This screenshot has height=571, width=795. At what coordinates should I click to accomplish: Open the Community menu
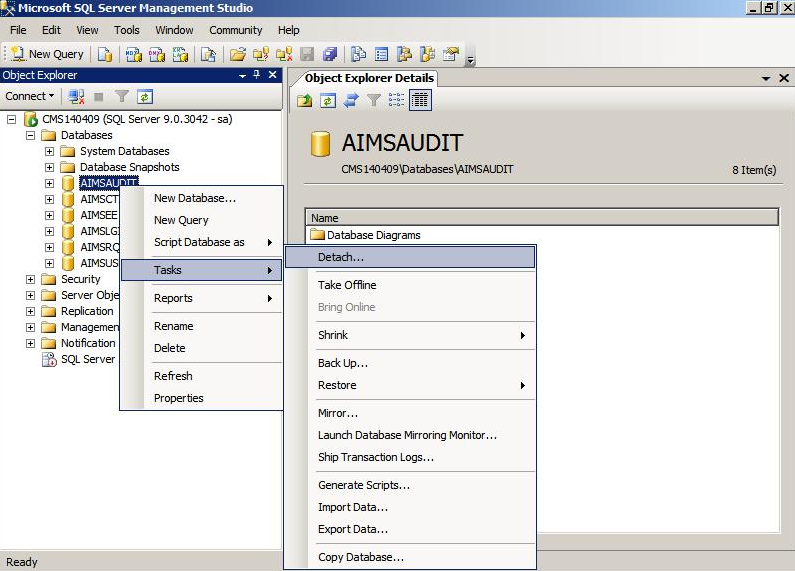236,30
